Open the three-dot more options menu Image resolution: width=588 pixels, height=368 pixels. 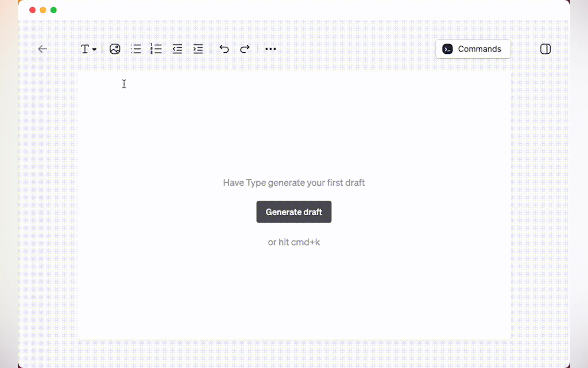(271, 49)
